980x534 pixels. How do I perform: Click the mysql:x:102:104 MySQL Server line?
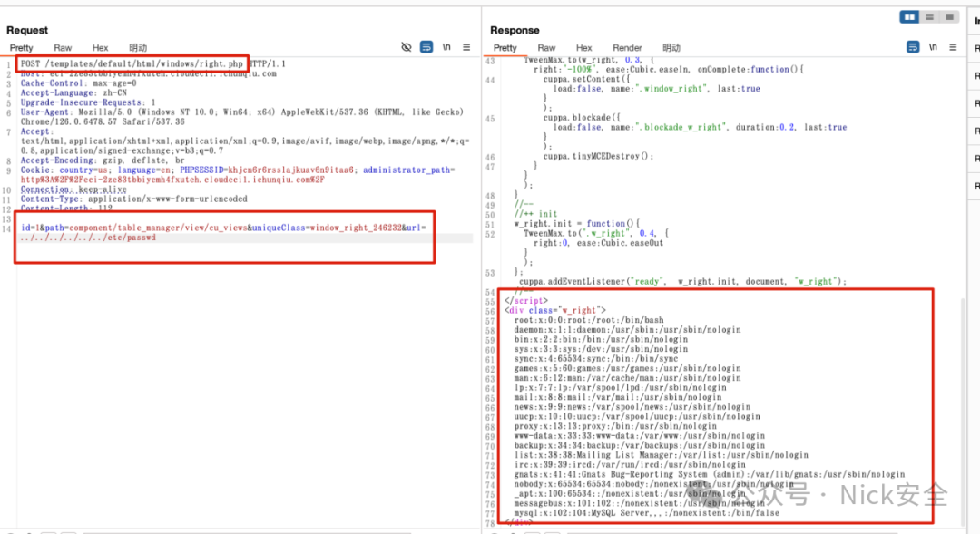click(646, 513)
